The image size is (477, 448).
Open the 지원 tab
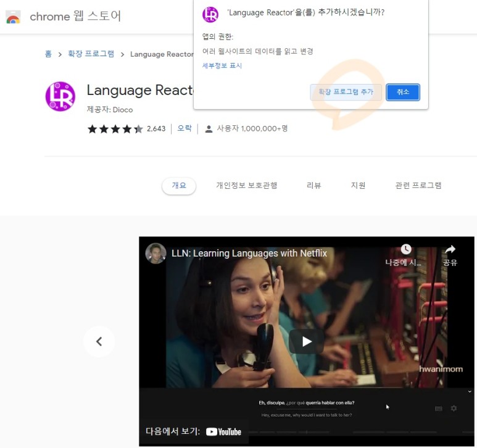(358, 186)
